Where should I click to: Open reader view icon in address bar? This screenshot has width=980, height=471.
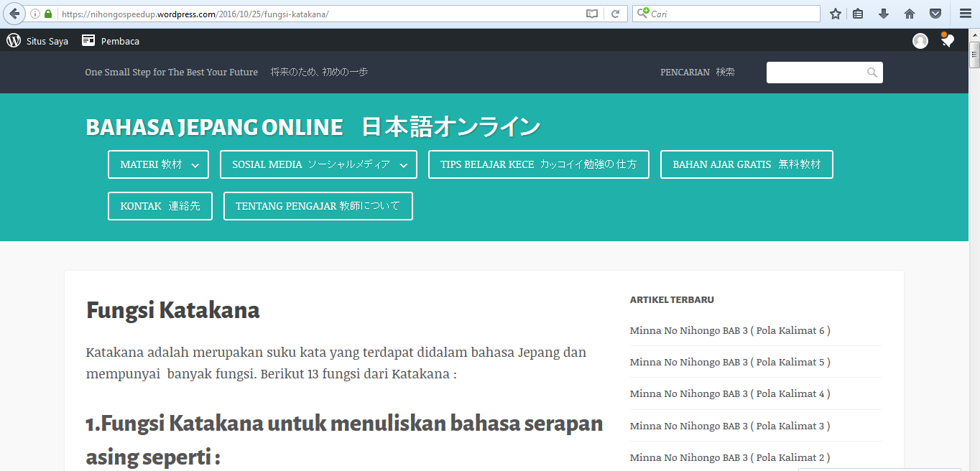[x=592, y=14]
